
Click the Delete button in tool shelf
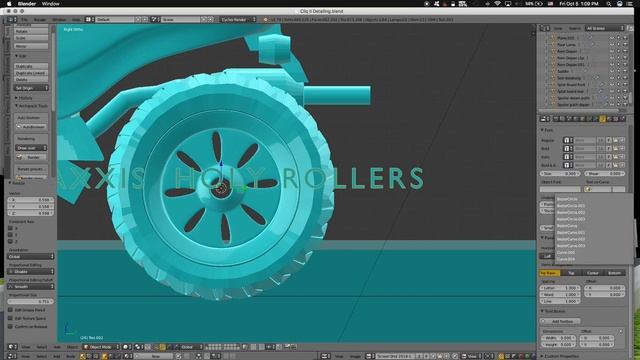coord(31,79)
